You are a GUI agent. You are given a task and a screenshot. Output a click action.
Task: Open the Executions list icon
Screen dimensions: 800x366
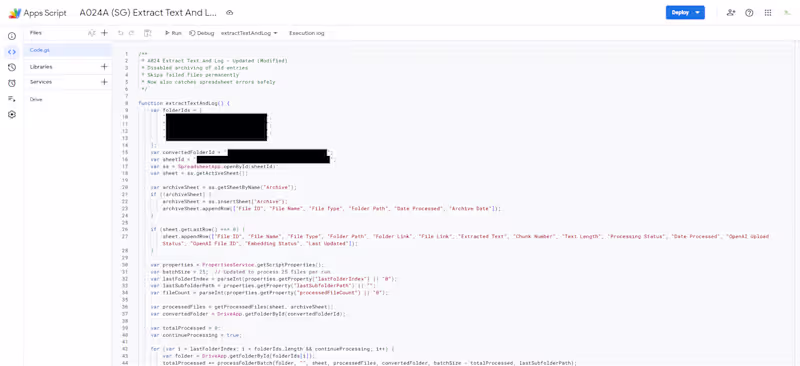click(x=12, y=99)
